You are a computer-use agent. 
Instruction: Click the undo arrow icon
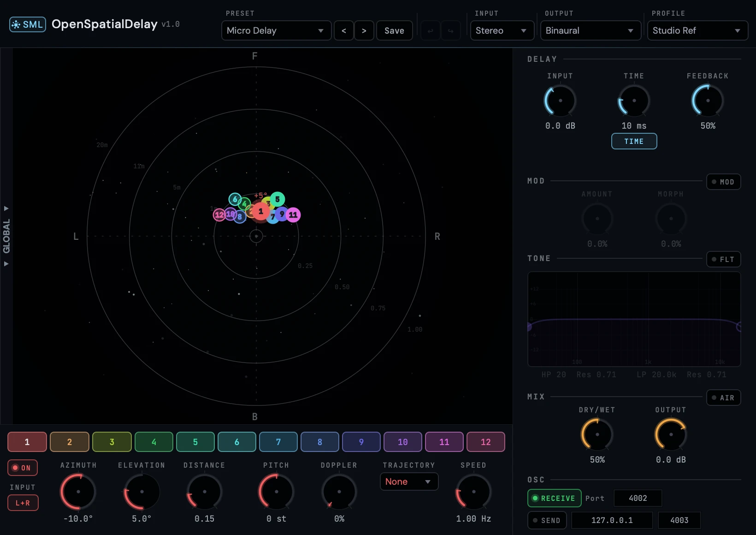click(x=431, y=31)
